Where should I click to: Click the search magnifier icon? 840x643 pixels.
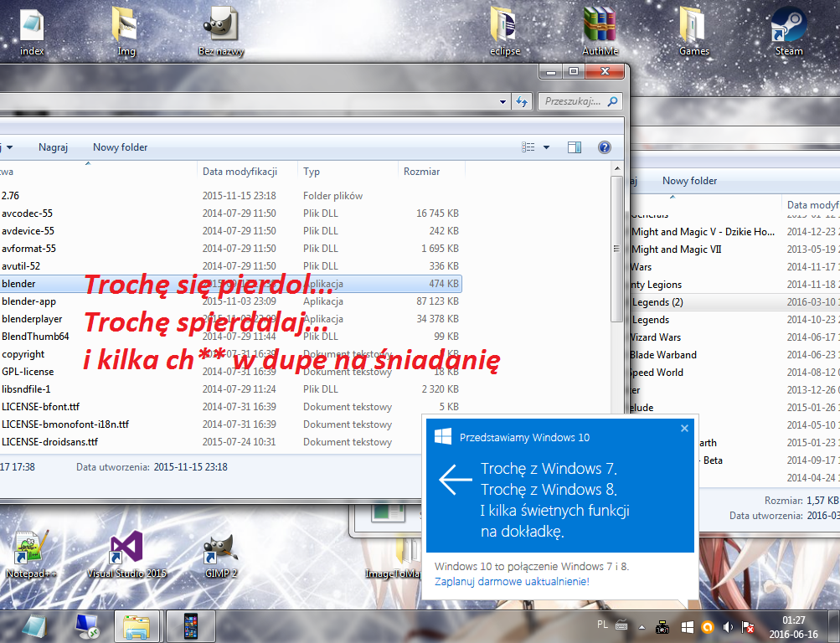pyautogui.click(x=613, y=101)
